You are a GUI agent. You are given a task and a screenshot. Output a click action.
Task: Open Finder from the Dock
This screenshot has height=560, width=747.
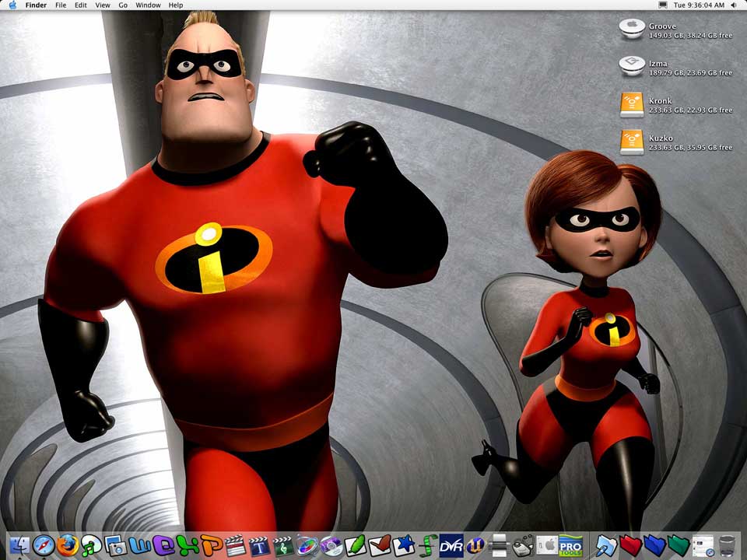pyautogui.click(x=20, y=545)
